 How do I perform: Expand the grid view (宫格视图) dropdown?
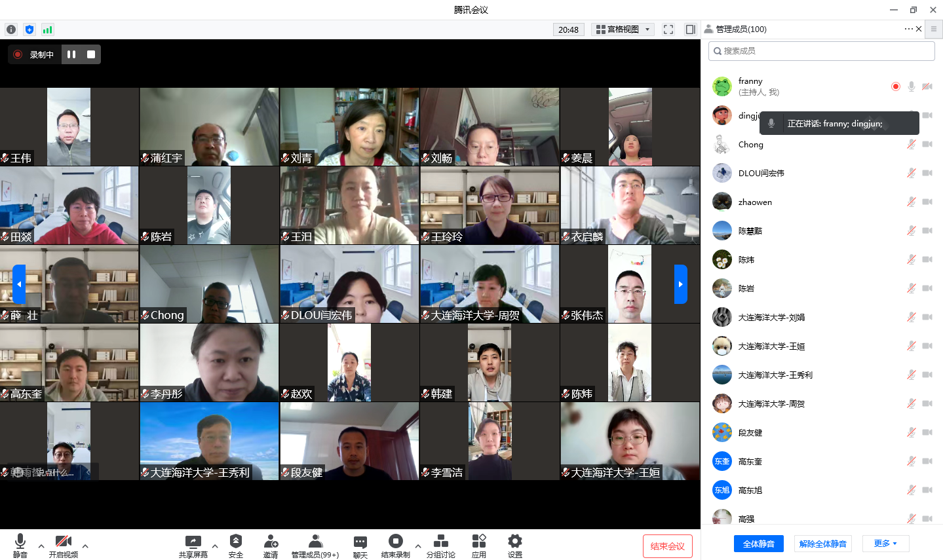pos(623,29)
